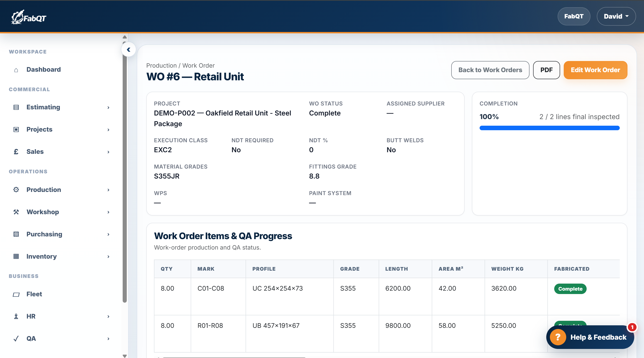Click the Purchasing hatched icon

(x=16, y=234)
